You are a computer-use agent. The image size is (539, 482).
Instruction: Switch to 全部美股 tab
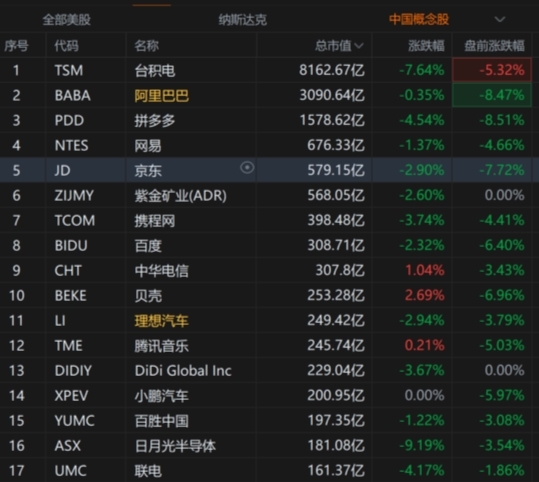[67, 20]
